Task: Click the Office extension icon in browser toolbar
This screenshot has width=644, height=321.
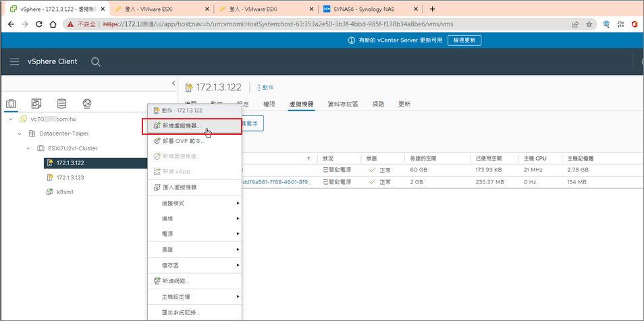Action: (635, 24)
